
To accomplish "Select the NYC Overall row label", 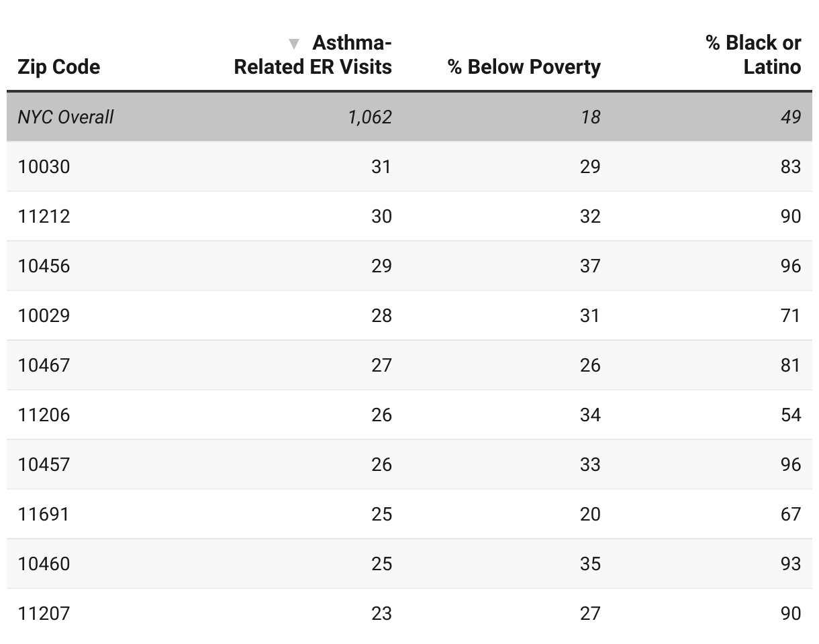I will pyautogui.click(x=66, y=117).
